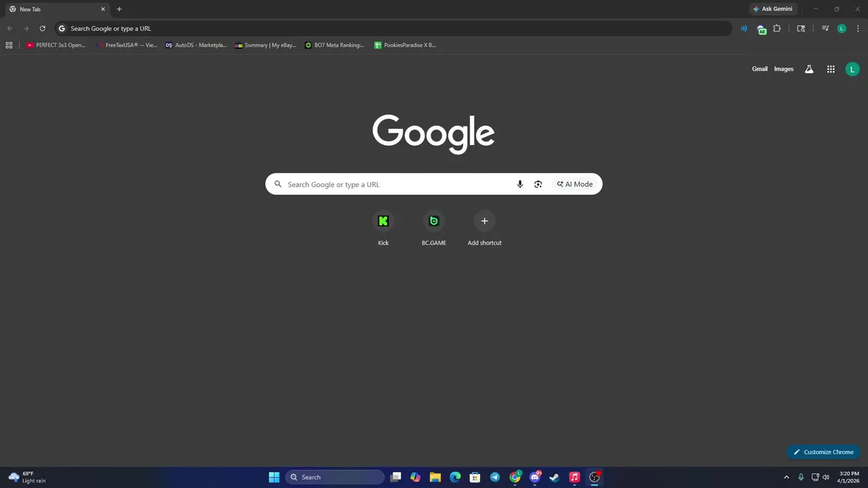
Task: Open Google Lens image search
Action: pos(538,184)
